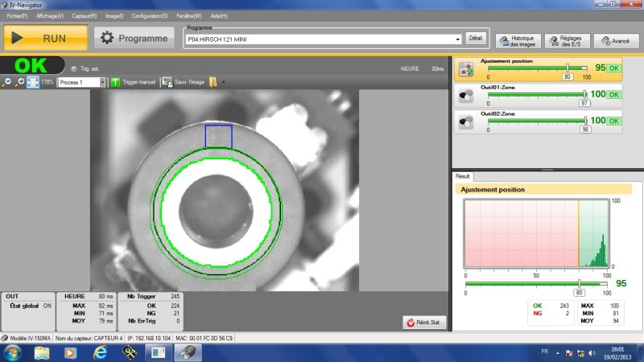Image resolution: width=644 pixels, height=362 pixels.
Task: Select the Outil02:Zone tool icon
Action: (x=466, y=122)
